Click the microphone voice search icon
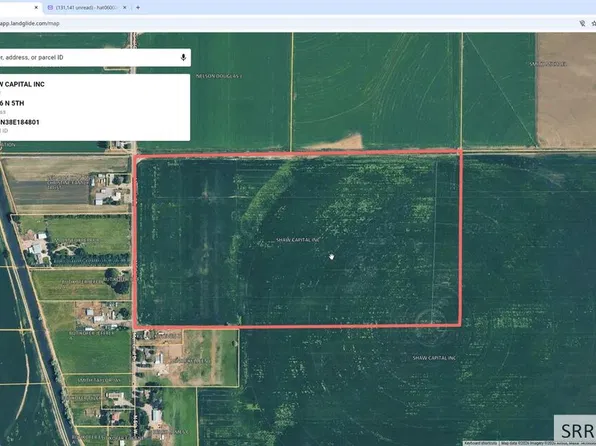The image size is (596, 446). pyautogui.click(x=183, y=57)
